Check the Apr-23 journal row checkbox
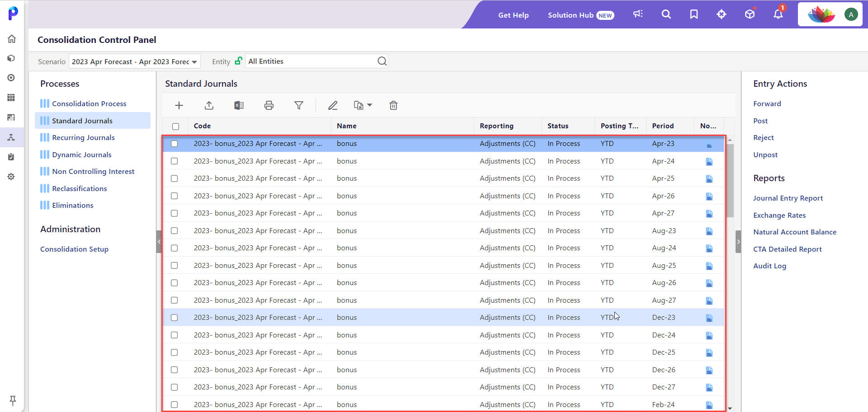Screen dimensions: 868x412 click(175, 144)
